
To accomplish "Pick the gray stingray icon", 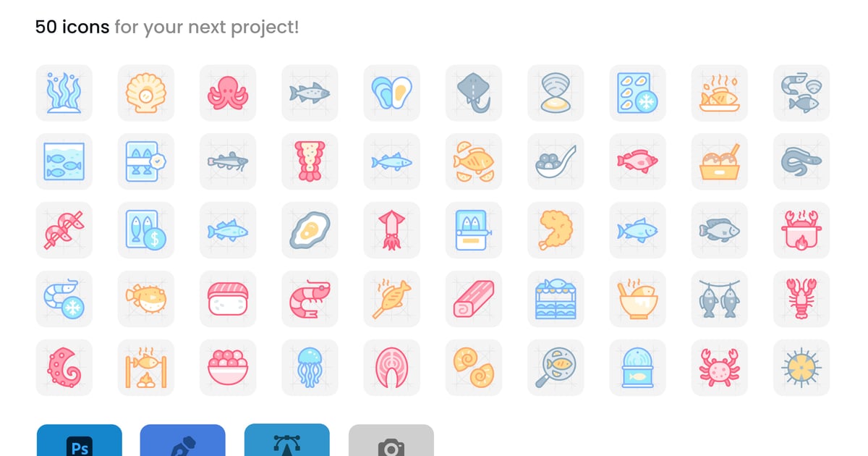I will pos(474,93).
